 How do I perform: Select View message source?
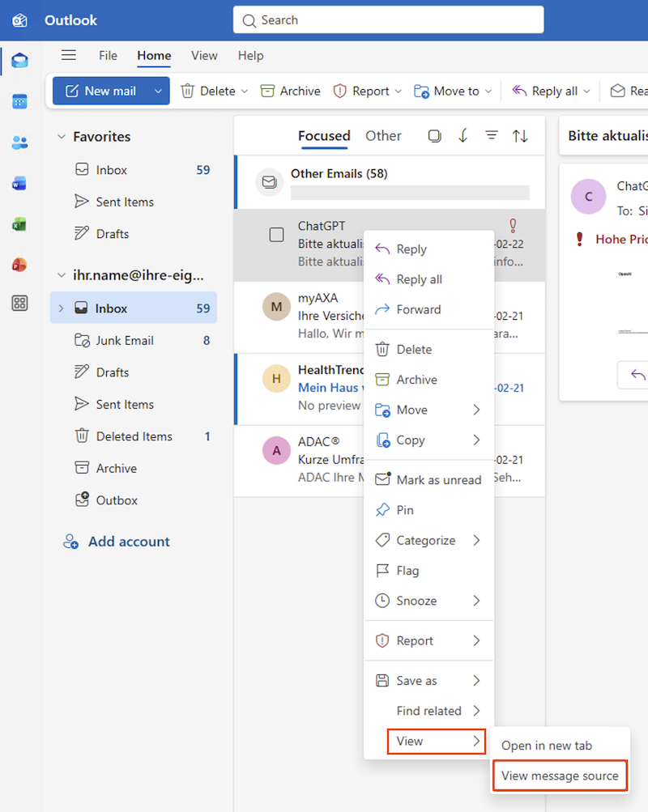[x=560, y=776]
